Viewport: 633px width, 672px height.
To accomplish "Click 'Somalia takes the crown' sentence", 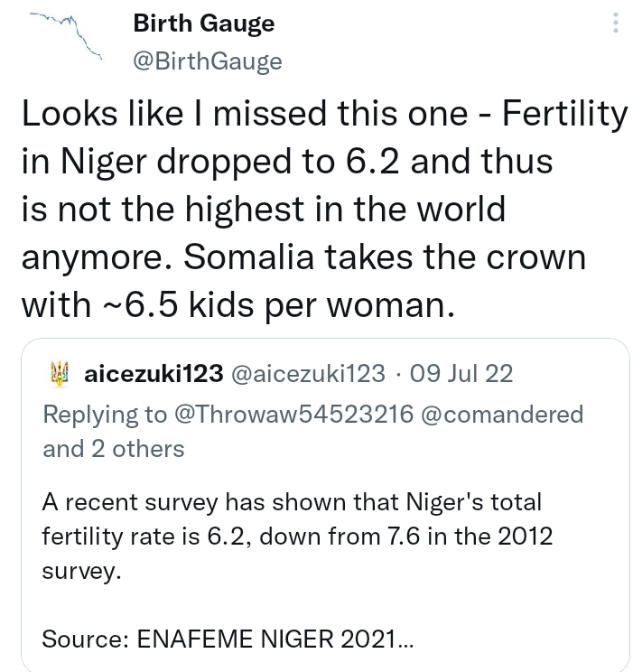I will pos(385,257).
